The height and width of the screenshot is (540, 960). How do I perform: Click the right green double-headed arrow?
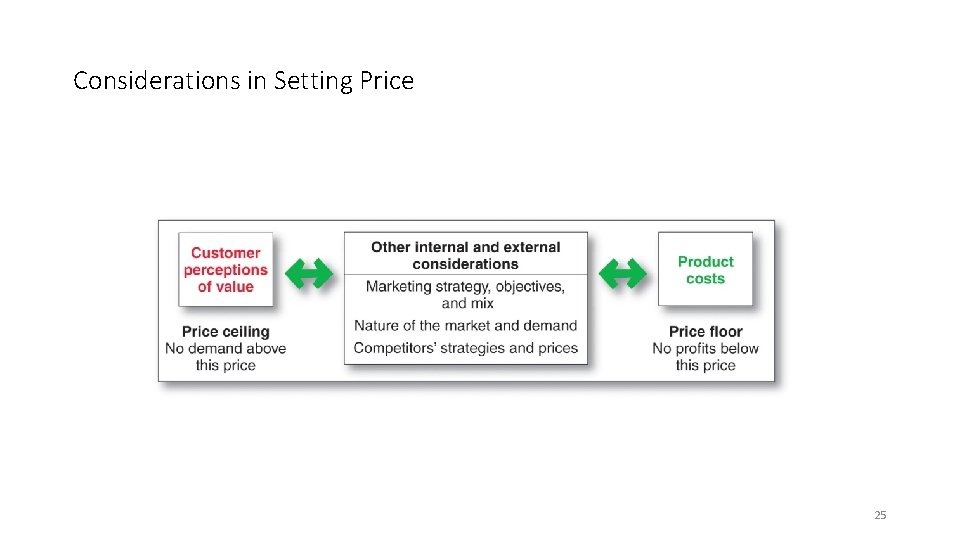point(622,272)
